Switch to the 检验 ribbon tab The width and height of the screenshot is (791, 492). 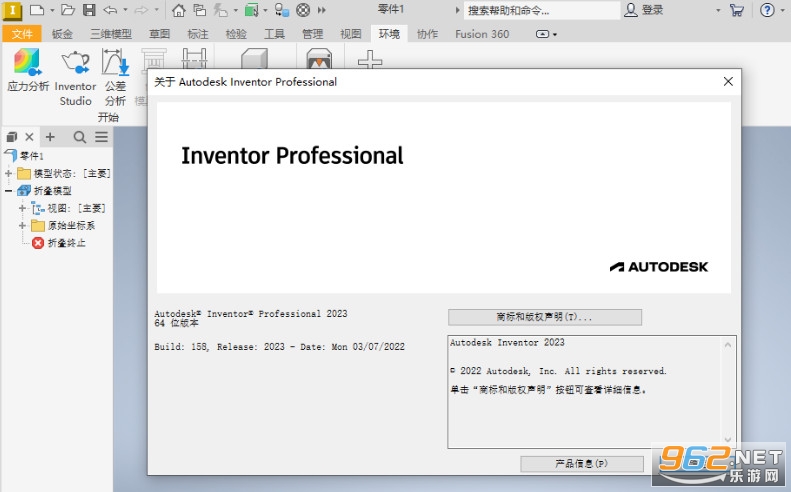click(236, 34)
